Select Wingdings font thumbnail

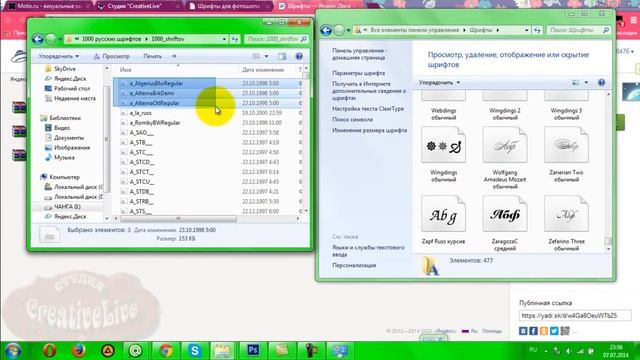click(x=444, y=145)
